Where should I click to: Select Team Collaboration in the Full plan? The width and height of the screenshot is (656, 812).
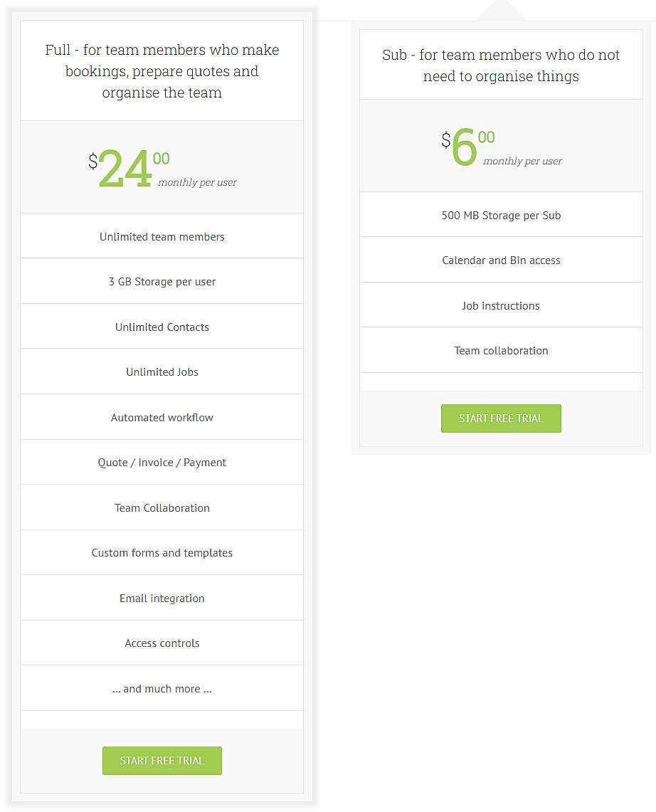point(162,507)
